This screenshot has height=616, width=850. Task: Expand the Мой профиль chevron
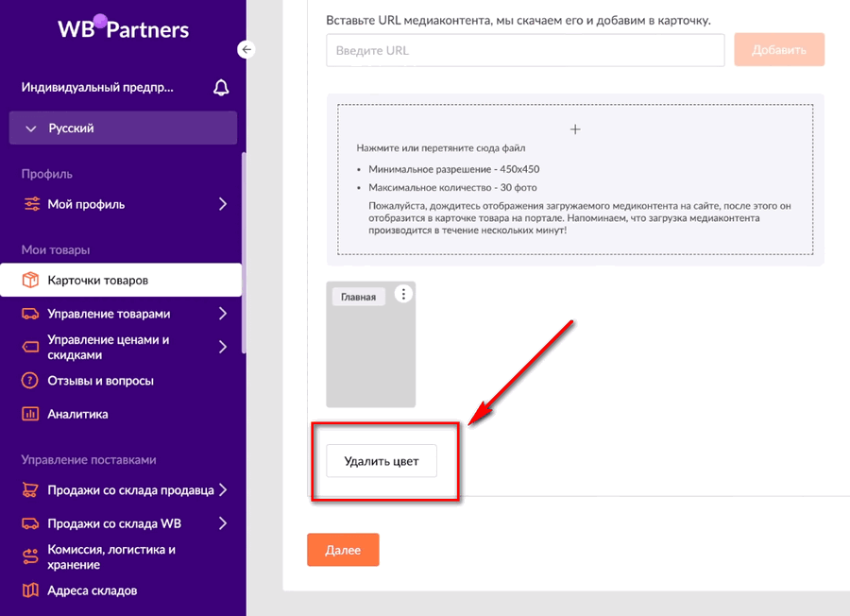pyautogui.click(x=222, y=204)
